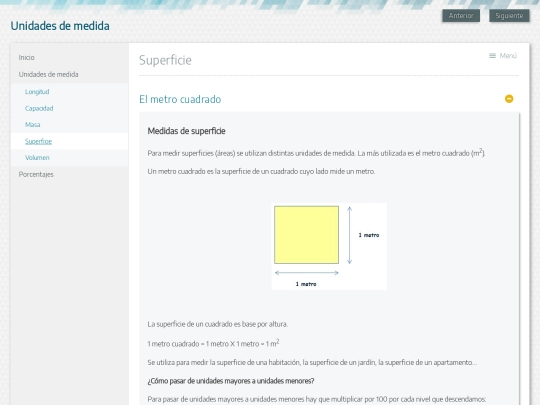Click the yellow square diagram image

[x=329, y=246]
